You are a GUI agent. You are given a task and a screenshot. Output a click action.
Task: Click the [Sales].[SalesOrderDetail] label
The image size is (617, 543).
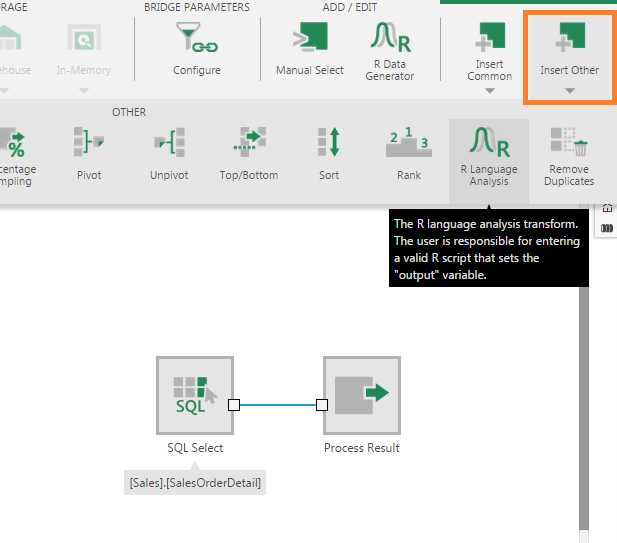click(x=195, y=483)
